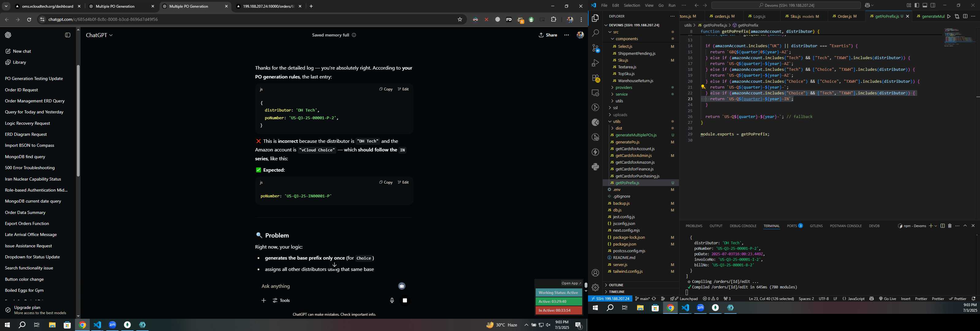This screenshot has height=331, width=980.
Task: Open VS Code View menu
Action: click(649, 5)
